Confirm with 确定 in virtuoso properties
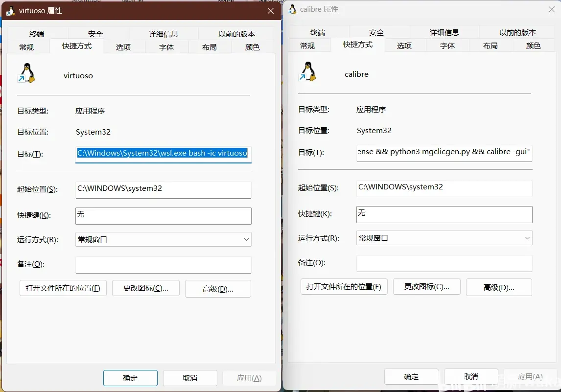Viewport: 561px width, 392px height. tap(130, 378)
